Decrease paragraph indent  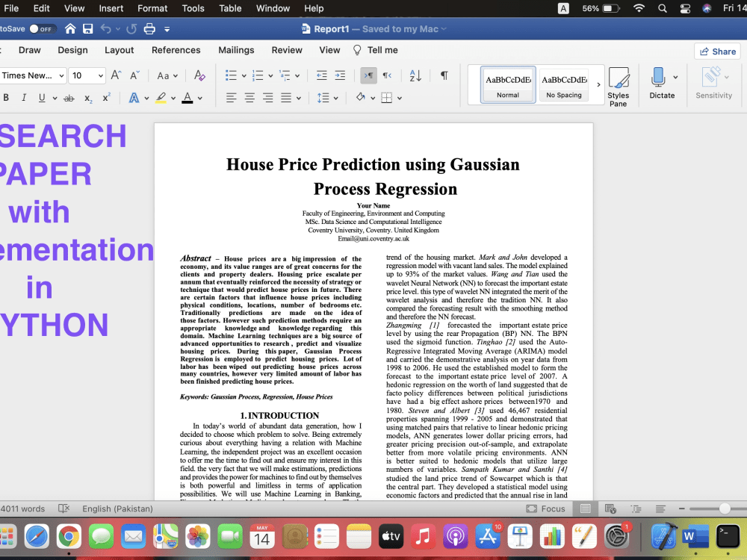(321, 75)
